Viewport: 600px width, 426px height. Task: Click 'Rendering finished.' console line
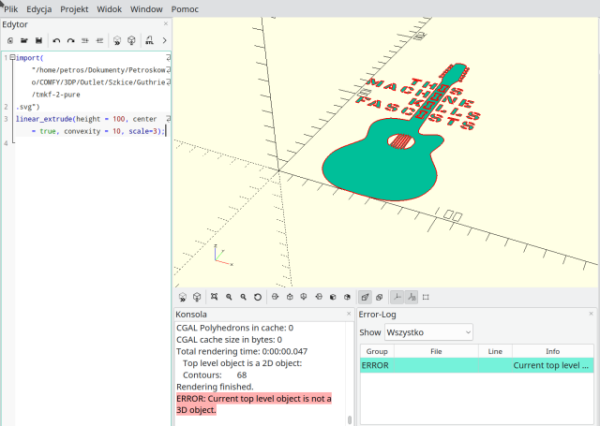coord(215,387)
